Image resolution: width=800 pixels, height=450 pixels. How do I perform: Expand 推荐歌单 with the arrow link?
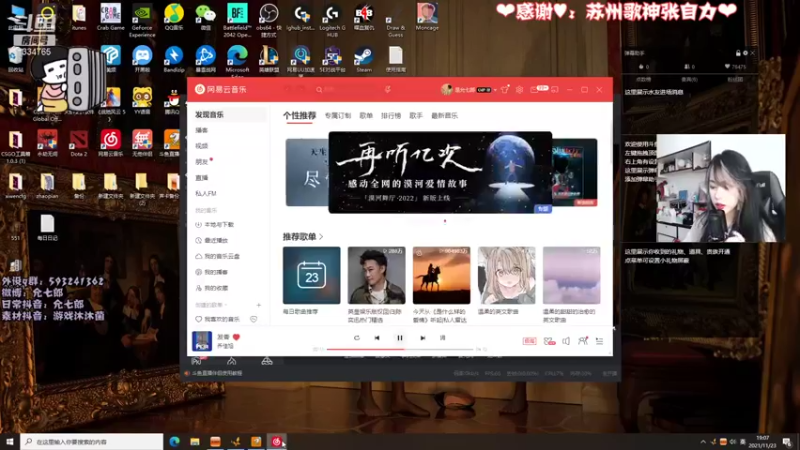pyautogui.click(x=303, y=237)
